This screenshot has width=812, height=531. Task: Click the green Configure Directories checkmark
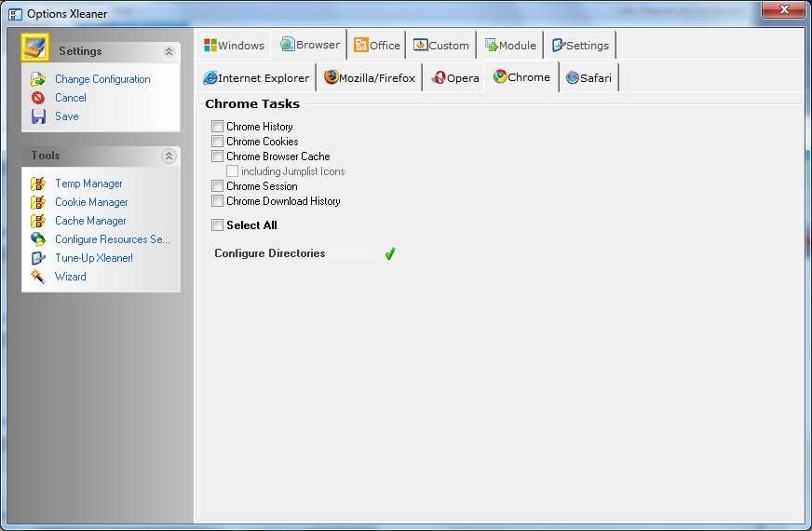390,253
